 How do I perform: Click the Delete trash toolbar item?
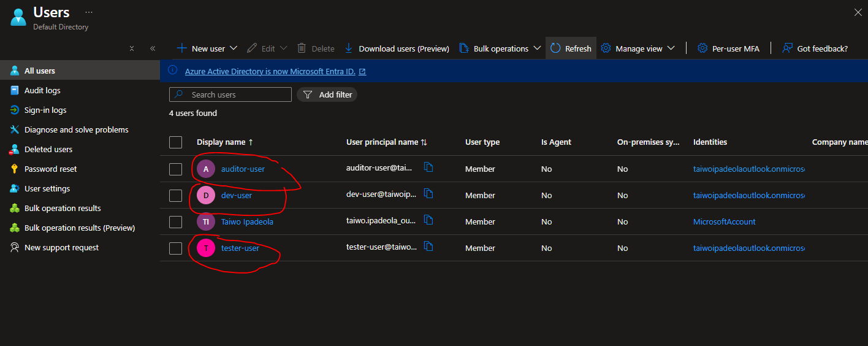316,48
